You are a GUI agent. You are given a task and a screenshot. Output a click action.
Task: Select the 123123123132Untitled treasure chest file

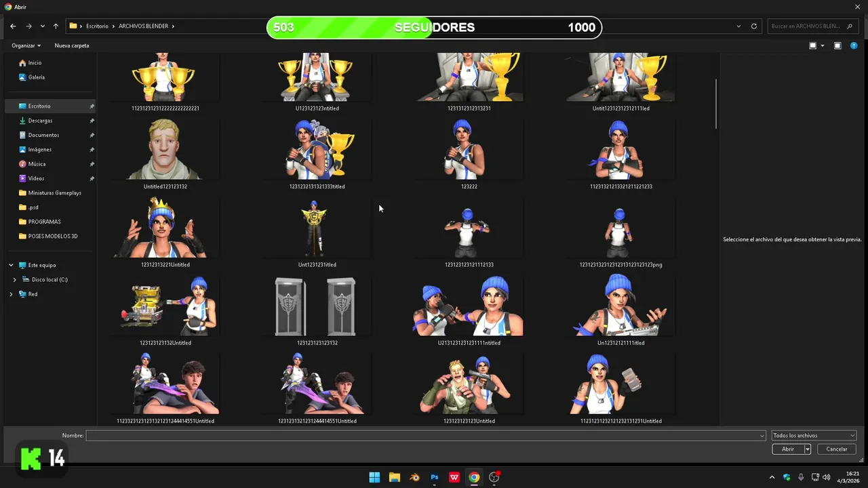click(165, 310)
